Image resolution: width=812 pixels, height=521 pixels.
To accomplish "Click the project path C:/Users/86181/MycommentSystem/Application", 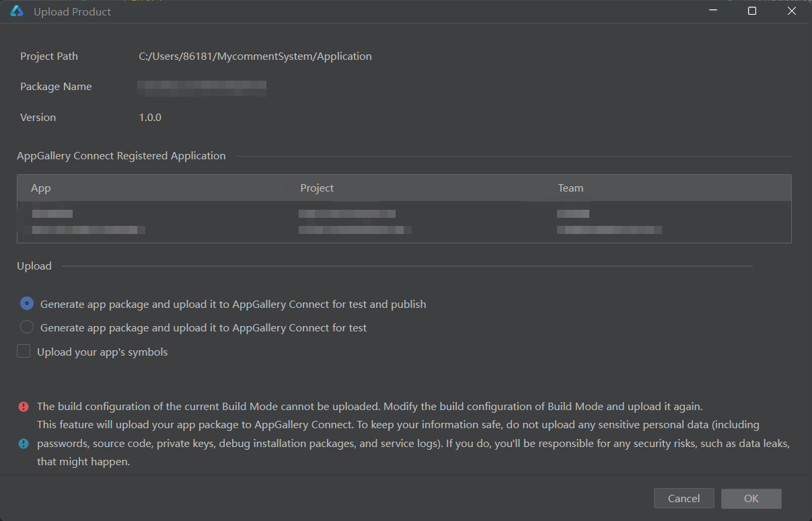I will point(255,56).
